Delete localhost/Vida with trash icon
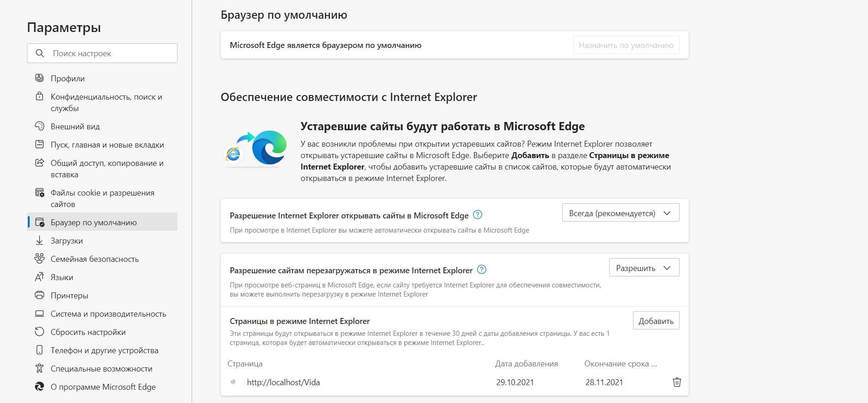This screenshot has width=868, height=403. point(677,382)
